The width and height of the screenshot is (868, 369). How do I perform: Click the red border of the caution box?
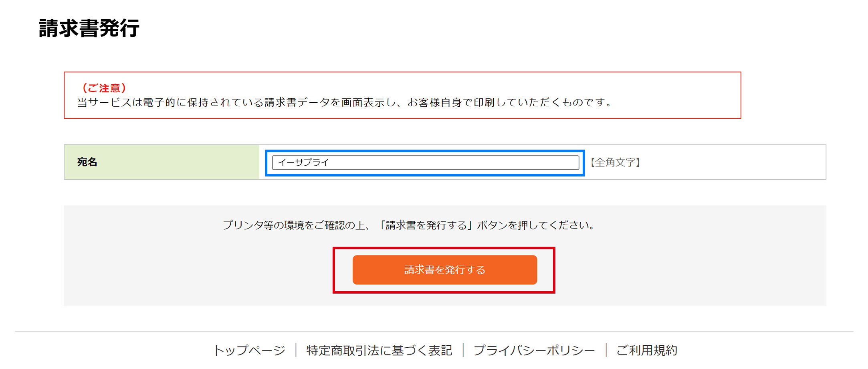tap(402, 73)
